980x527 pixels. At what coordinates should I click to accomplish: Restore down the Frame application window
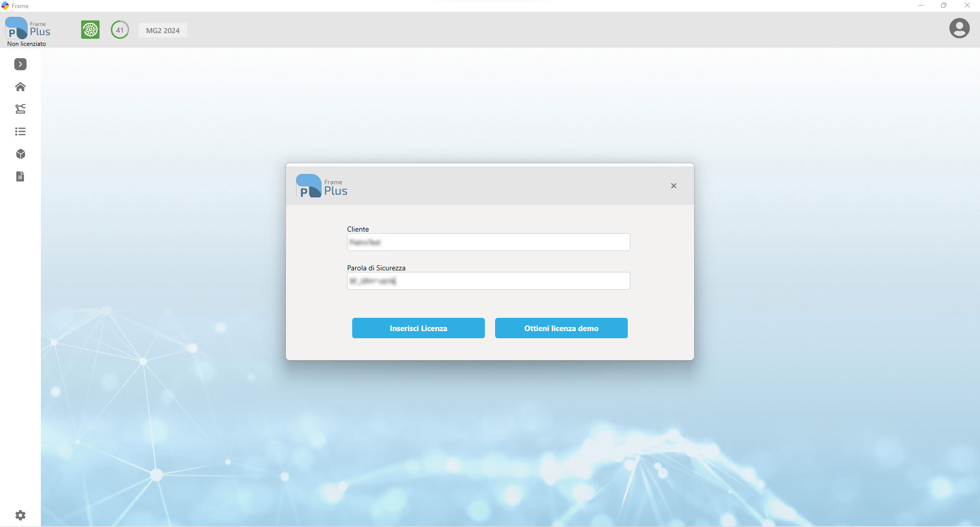[944, 6]
